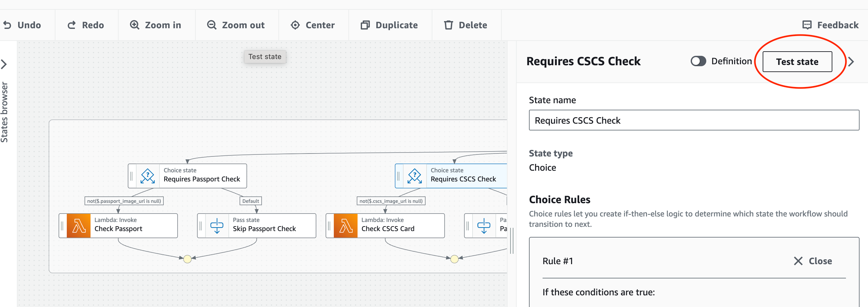868x307 pixels.
Task: Select the Check Passport Lambda state
Action: coord(118,226)
